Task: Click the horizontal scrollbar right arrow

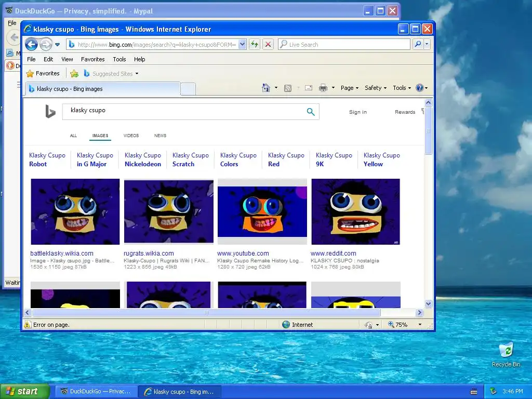Action: (420, 312)
